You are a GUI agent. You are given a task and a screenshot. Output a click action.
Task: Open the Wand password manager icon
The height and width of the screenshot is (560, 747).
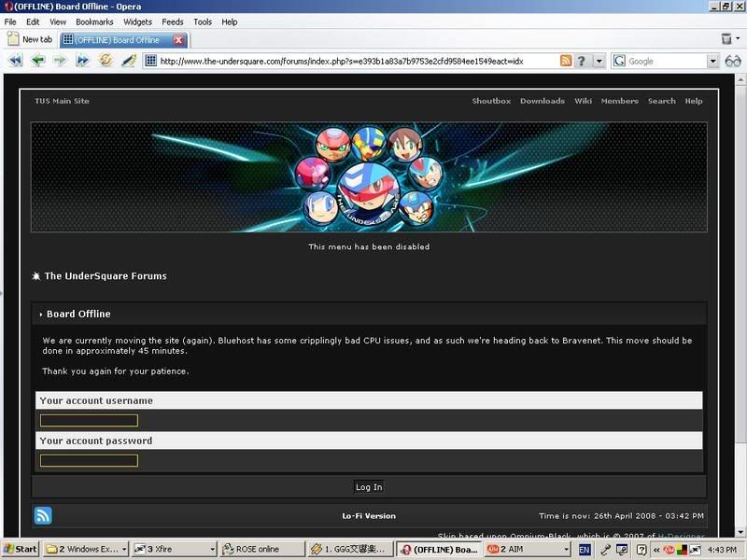tap(129, 61)
